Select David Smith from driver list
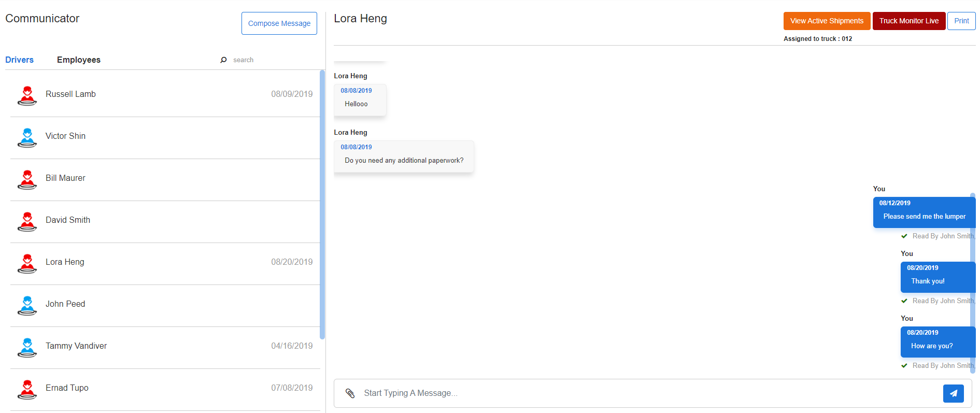980x413 pixels. (165, 222)
